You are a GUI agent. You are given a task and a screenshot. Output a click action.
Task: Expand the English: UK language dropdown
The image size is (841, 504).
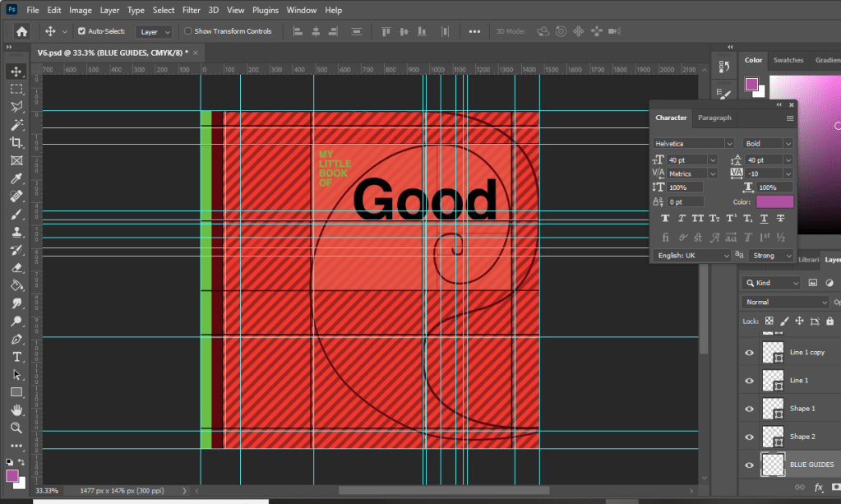coord(692,256)
